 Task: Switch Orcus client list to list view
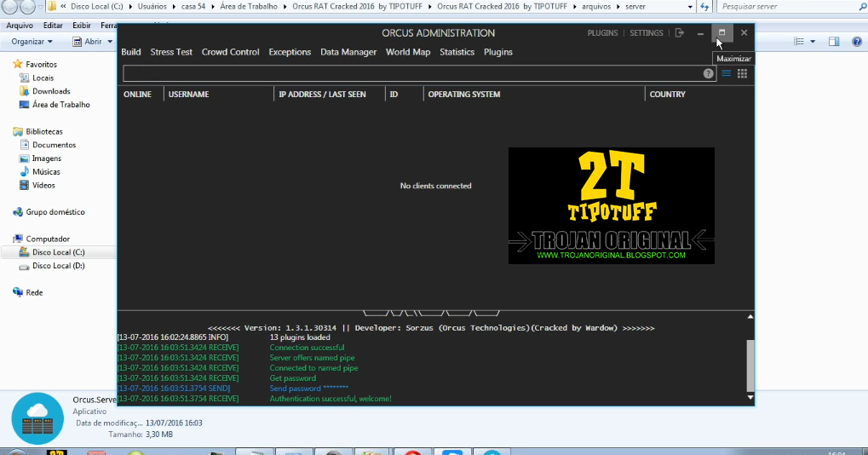(726, 73)
